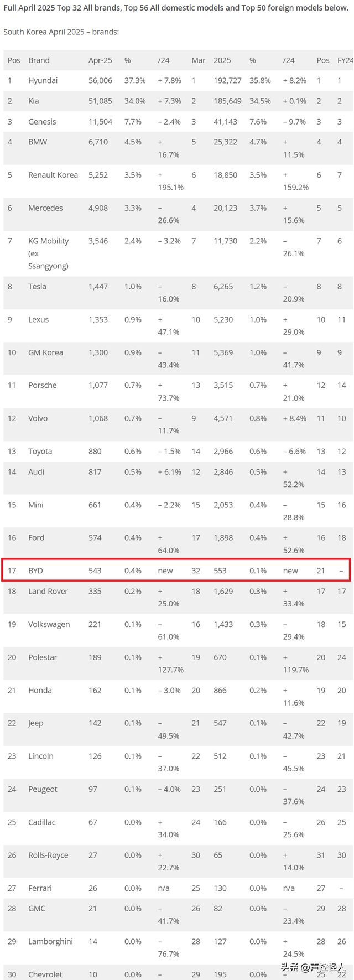Select the KG Mobility brand cell

tap(49, 253)
